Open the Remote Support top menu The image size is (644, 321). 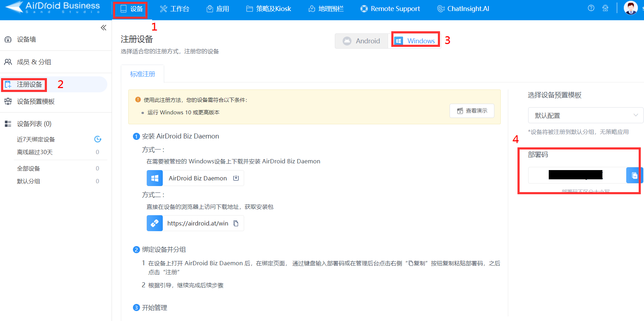[390, 9]
